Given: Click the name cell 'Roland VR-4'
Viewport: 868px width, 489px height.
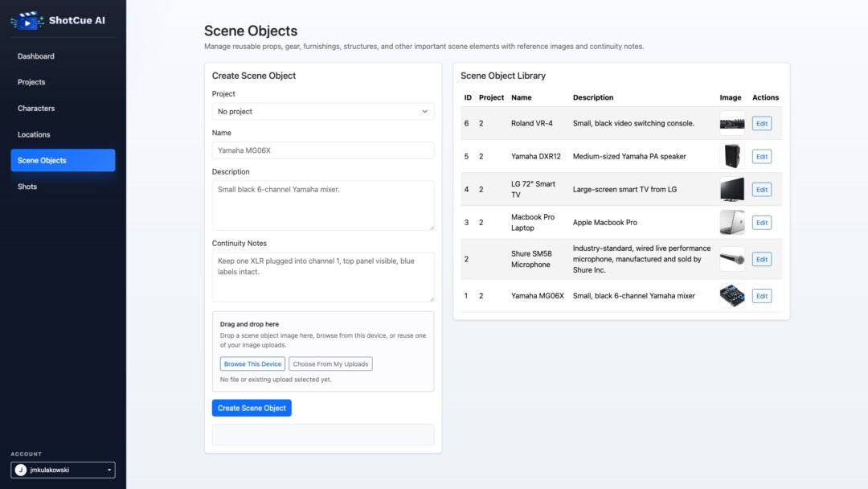Looking at the screenshot, I should tap(531, 124).
